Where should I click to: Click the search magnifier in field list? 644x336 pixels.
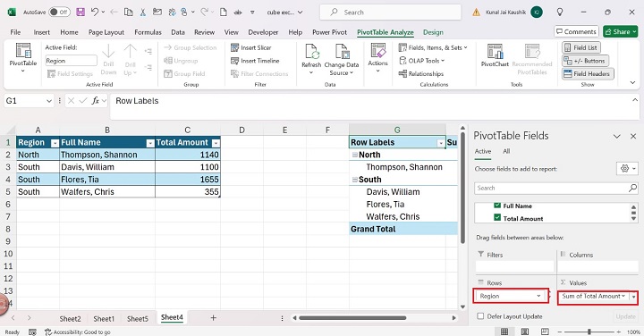(x=632, y=188)
